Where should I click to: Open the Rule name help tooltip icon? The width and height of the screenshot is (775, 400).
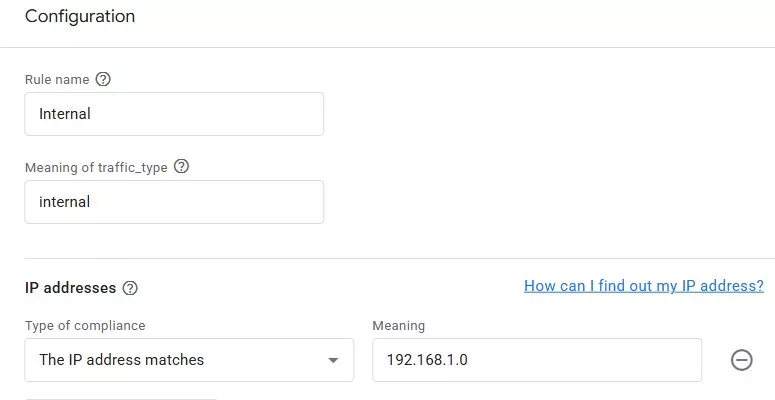point(103,79)
